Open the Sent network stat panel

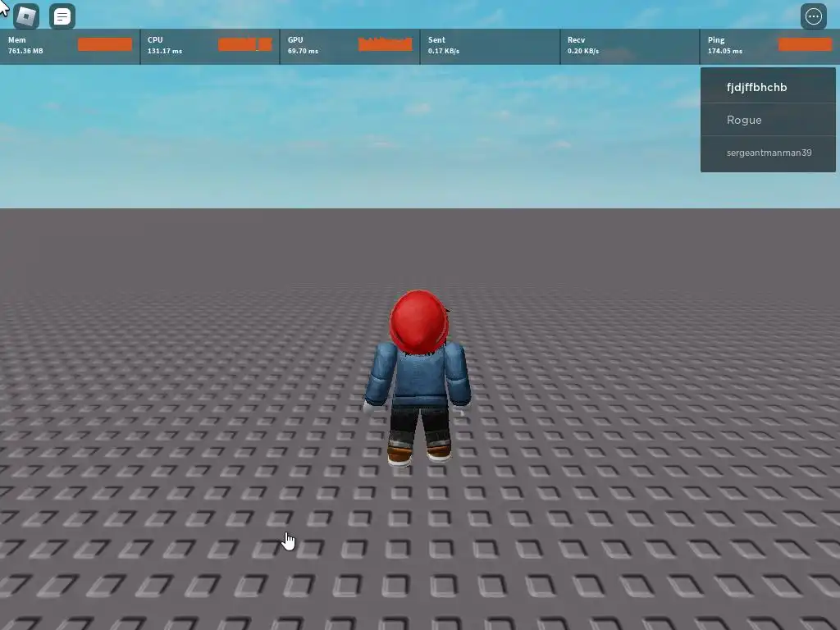pos(491,47)
